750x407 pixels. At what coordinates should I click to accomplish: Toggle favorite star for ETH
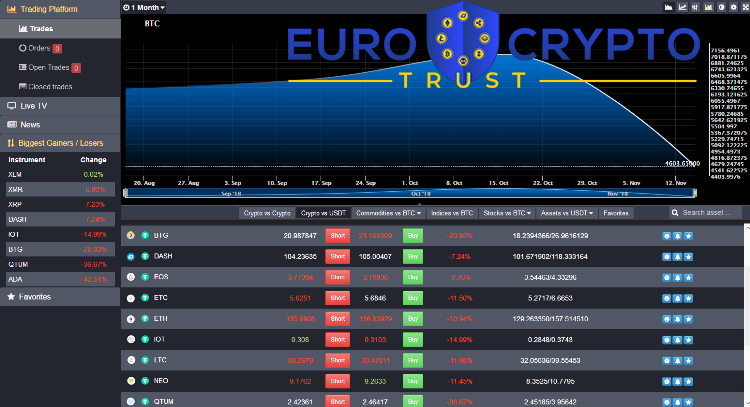tap(688, 319)
